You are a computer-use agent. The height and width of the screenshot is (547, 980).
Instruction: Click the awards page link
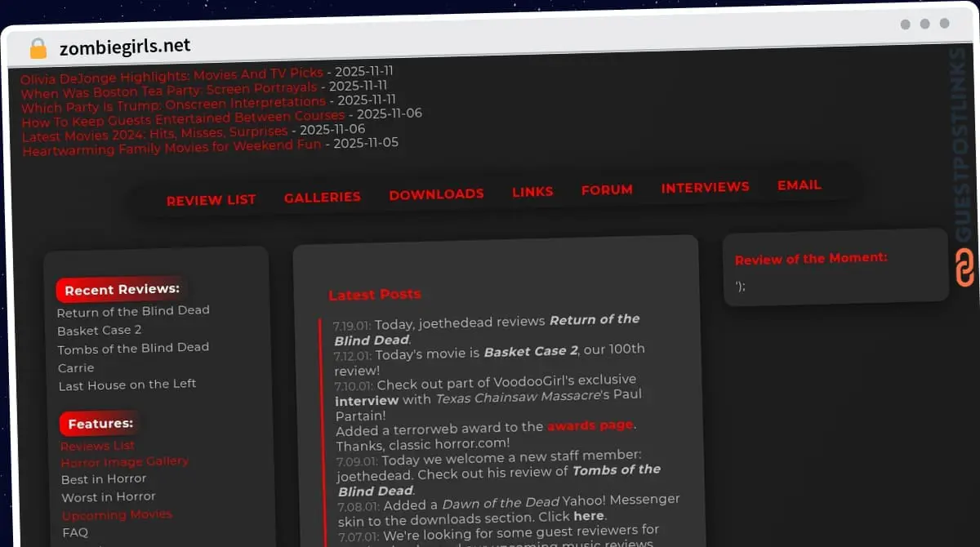click(x=590, y=425)
